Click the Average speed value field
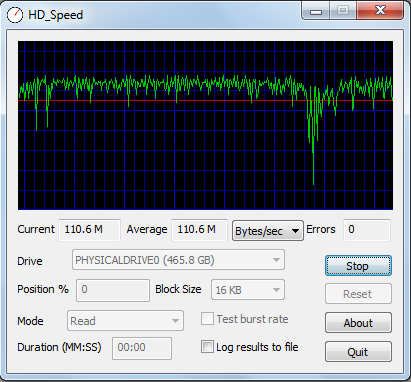Screen dimensions: 411x382 199,230
